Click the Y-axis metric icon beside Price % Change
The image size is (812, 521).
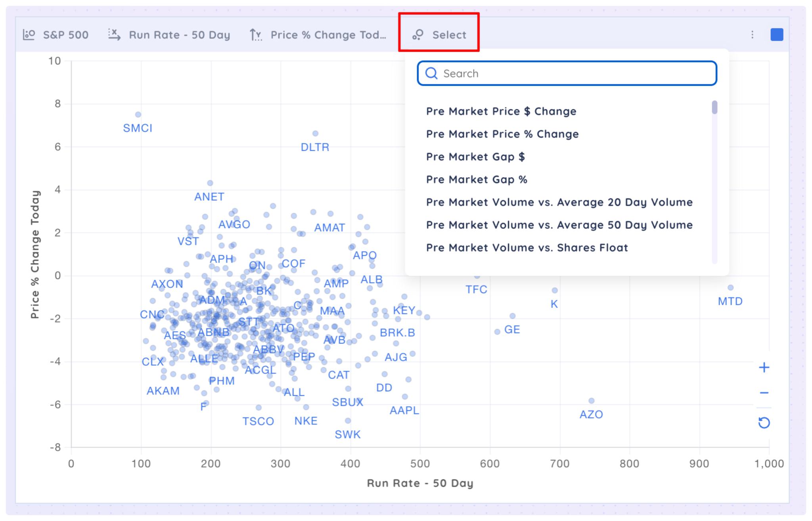point(256,34)
